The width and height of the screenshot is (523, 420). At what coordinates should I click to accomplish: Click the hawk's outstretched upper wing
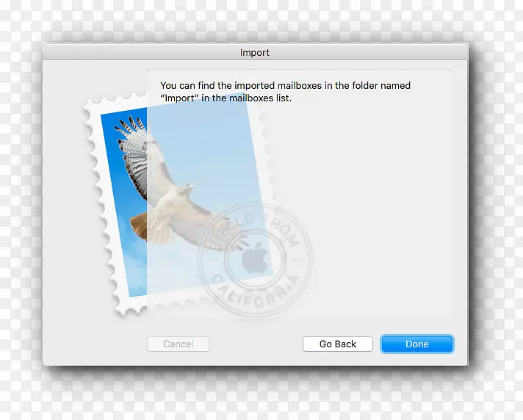point(136,154)
